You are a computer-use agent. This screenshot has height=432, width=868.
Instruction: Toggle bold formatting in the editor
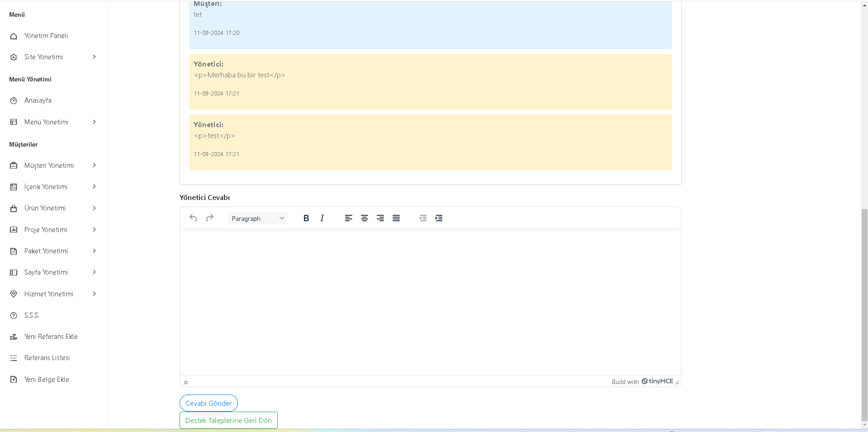coord(306,218)
